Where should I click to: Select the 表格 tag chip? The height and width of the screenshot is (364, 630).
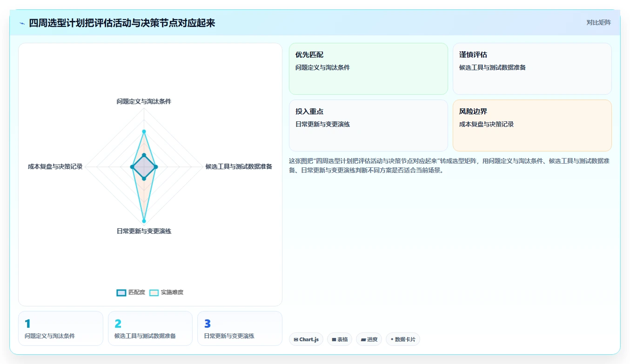340,339
